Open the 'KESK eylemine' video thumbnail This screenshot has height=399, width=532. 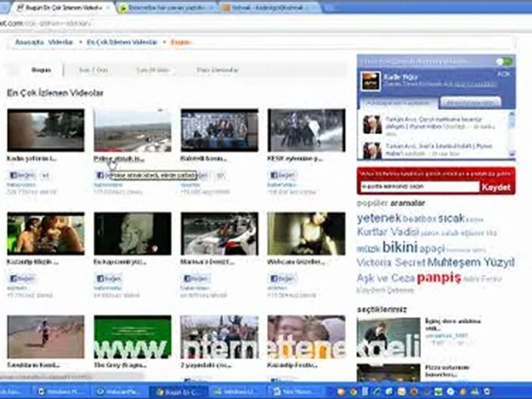point(306,130)
